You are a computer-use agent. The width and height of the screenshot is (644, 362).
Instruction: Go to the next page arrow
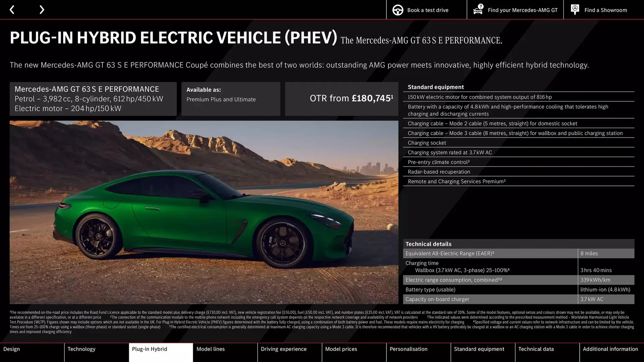pyautogui.click(x=42, y=10)
